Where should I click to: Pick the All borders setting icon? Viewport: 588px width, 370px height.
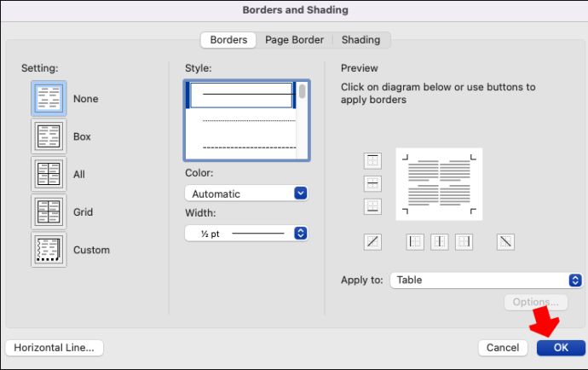49,174
